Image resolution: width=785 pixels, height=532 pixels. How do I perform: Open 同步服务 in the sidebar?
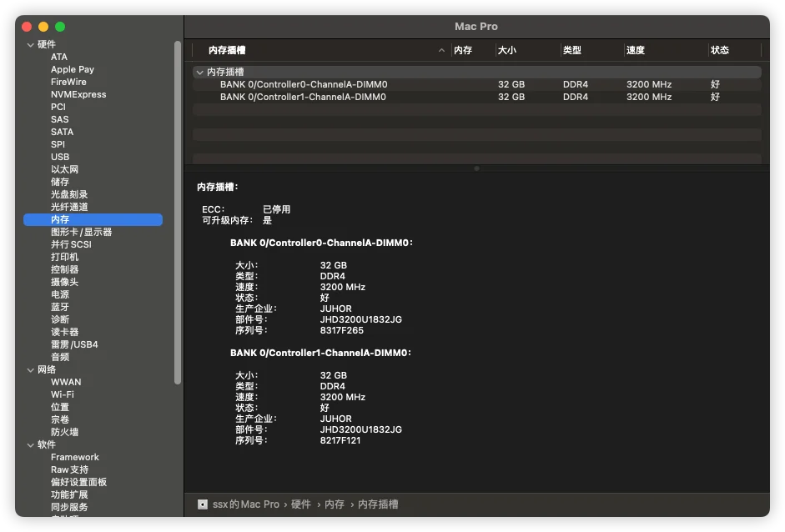point(69,508)
